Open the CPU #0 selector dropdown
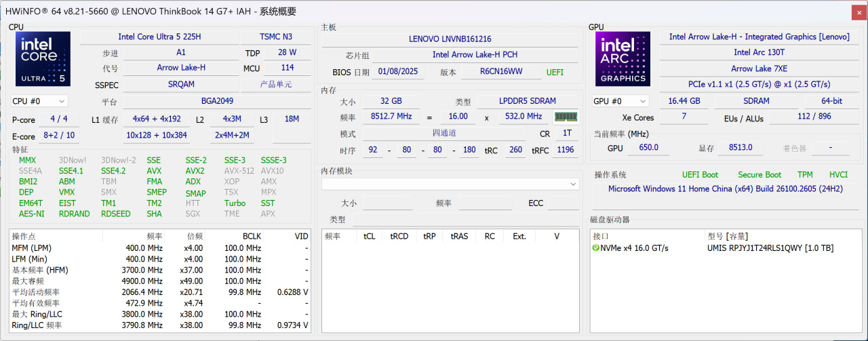 point(39,101)
